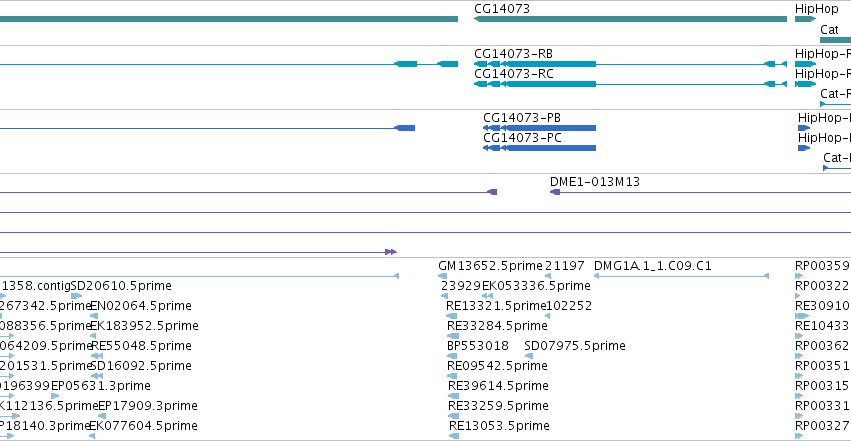The width and height of the screenshot is (851, 441).
Task: Select EST GM13652.5prime
Action: click(x=491, y=266)
